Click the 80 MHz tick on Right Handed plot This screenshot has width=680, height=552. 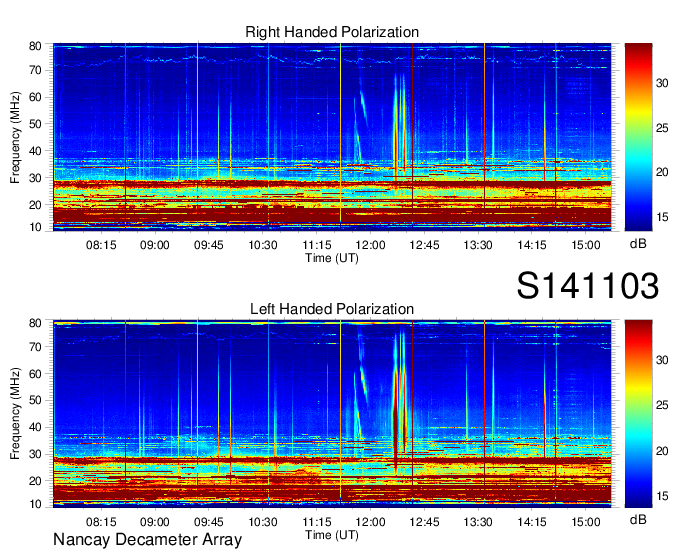coord(35,46)
